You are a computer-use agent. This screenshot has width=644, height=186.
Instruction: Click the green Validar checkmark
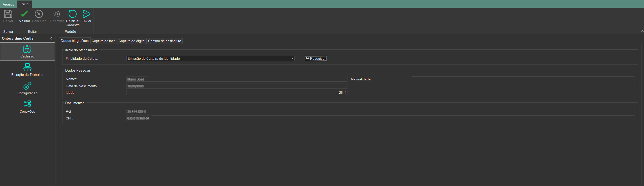[x=24, y=14]
